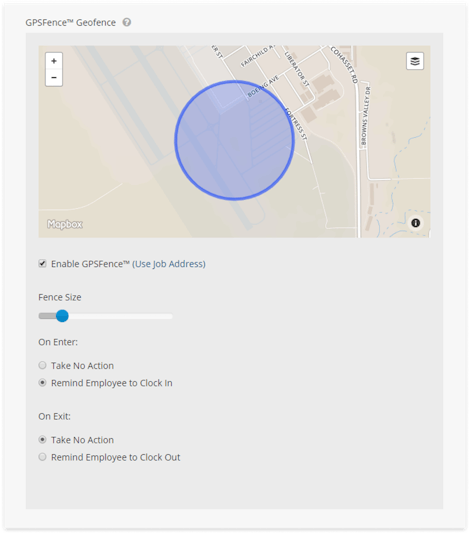Screen dimensions: 470x534
Task: Click the Browns Valley Dr road label
Action: (x=365, y=116)
